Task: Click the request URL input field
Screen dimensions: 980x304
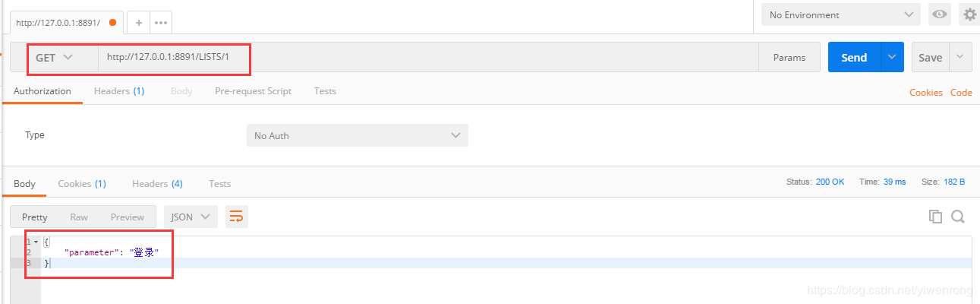Action: coord(425,58)
